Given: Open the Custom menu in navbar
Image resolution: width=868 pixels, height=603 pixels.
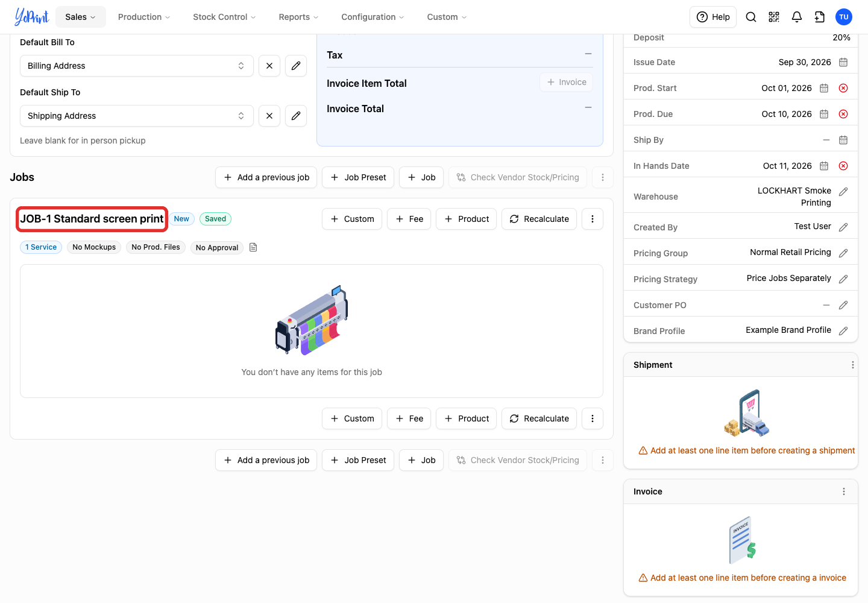Looking at the screenshot, I should pos(447,17).
